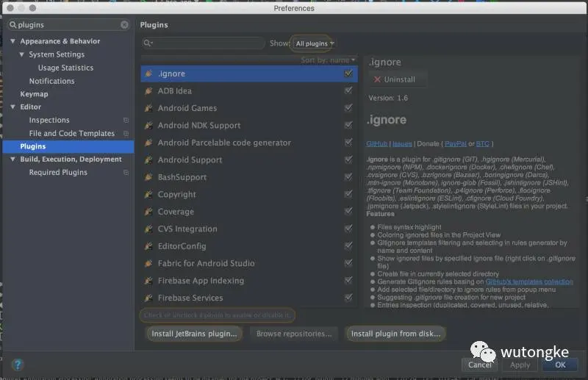Open the GitHub link
The image size is (588, 380).
point(376,143)
